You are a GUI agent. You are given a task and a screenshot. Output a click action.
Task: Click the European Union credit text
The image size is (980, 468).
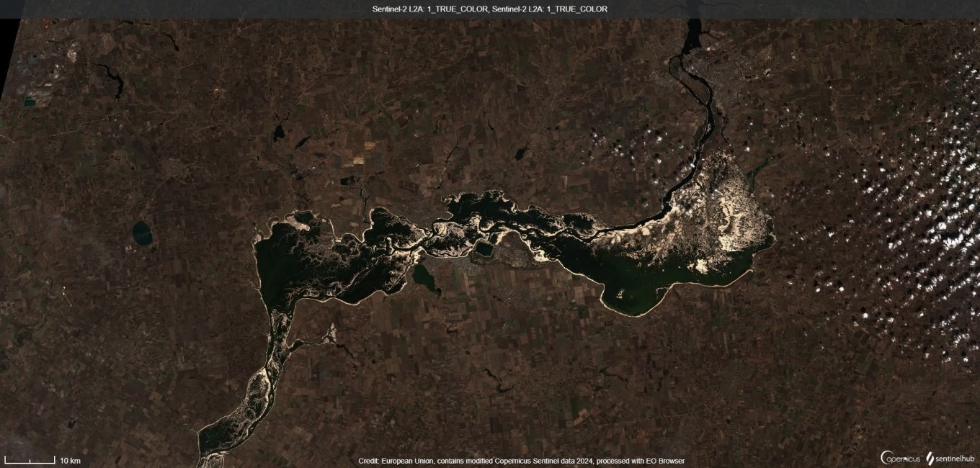(521, 461)
